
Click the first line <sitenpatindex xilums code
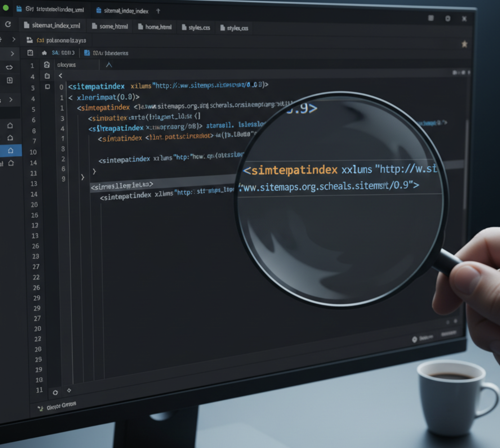[x=168, y=86]
